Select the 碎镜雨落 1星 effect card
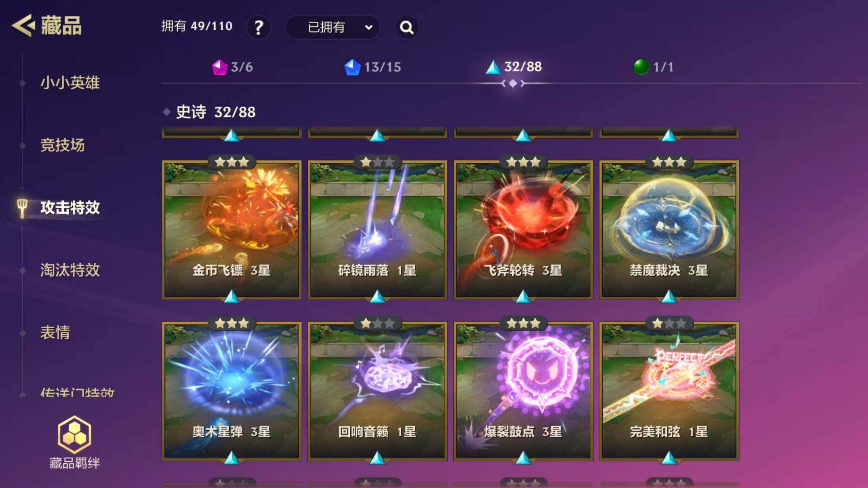This screenshot has height=488, width=868. click(x=377, y=230)
